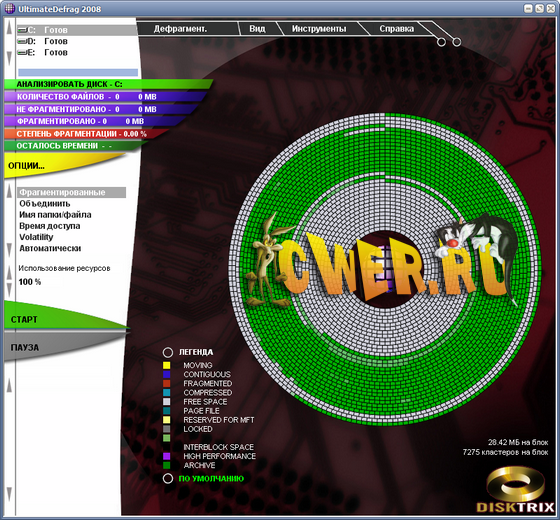Click the Disktrix gold ring logo

click(515, 484)
